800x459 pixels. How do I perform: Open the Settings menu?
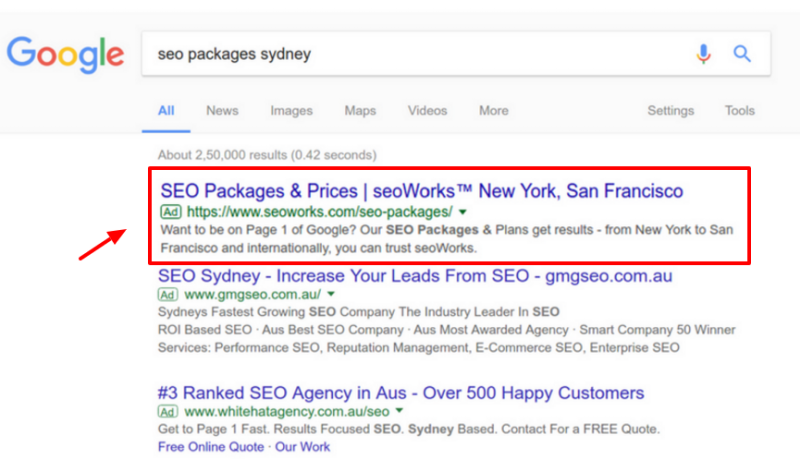[670, 111]
